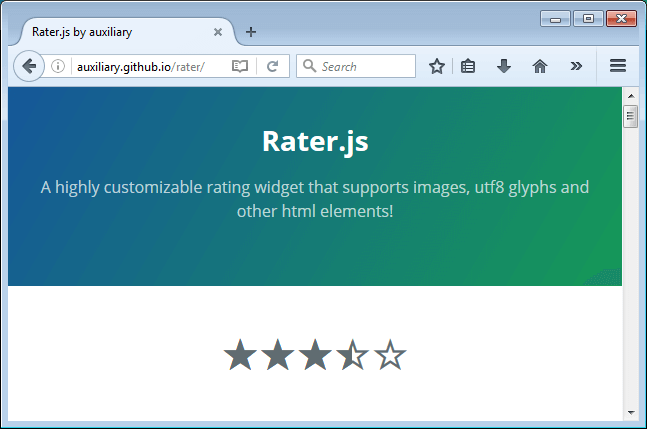Open the downloads arrow icon
This screenshot has width=647, height=429.
504,66
